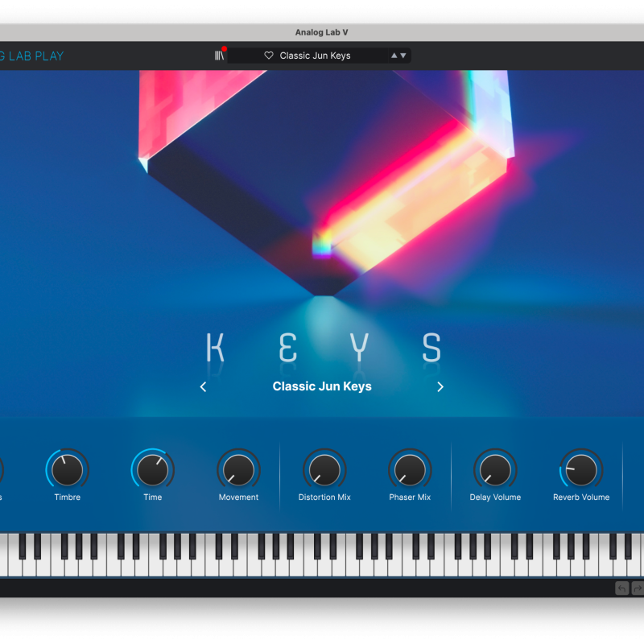This screenshot has height=644, width=644.
Task: Click the Movement label
Action: point(238,497)
